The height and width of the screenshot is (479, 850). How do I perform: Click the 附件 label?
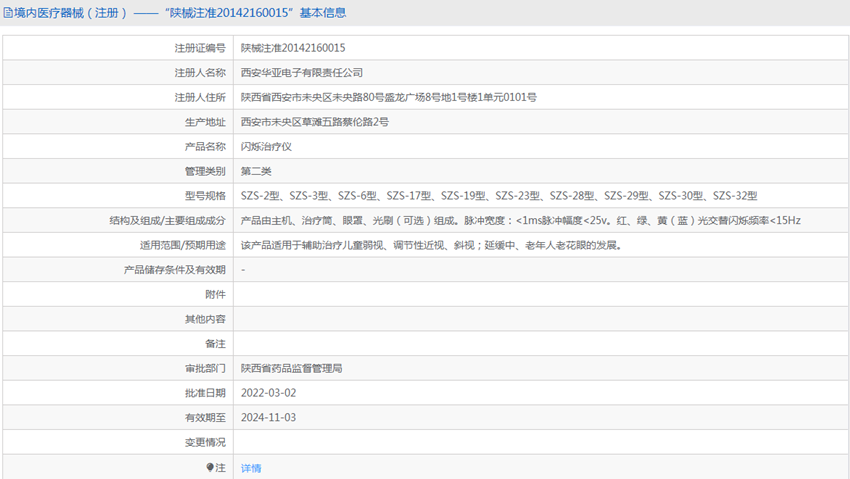[215, 295]
